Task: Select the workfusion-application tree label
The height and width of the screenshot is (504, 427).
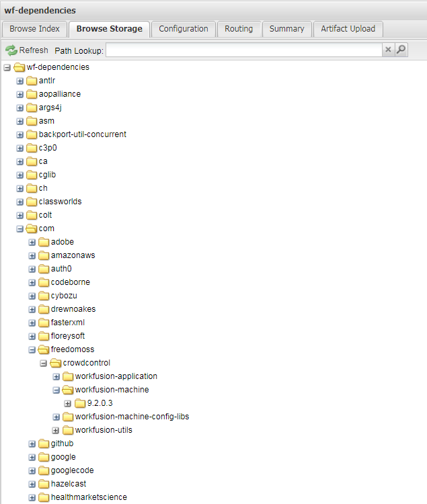Action: pyautogui.click(x=116, y=376)
